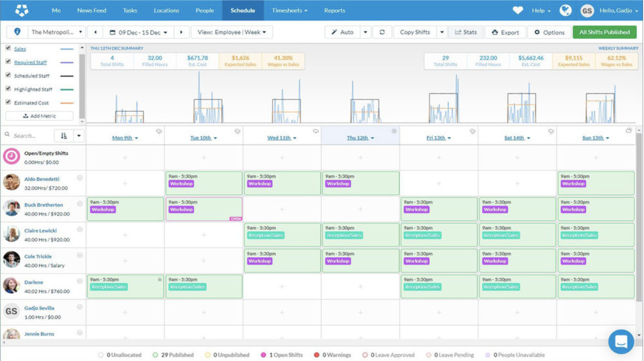This screenshot has height=361, width=644.
Task: Click the Options button
Action: point(549,32)
